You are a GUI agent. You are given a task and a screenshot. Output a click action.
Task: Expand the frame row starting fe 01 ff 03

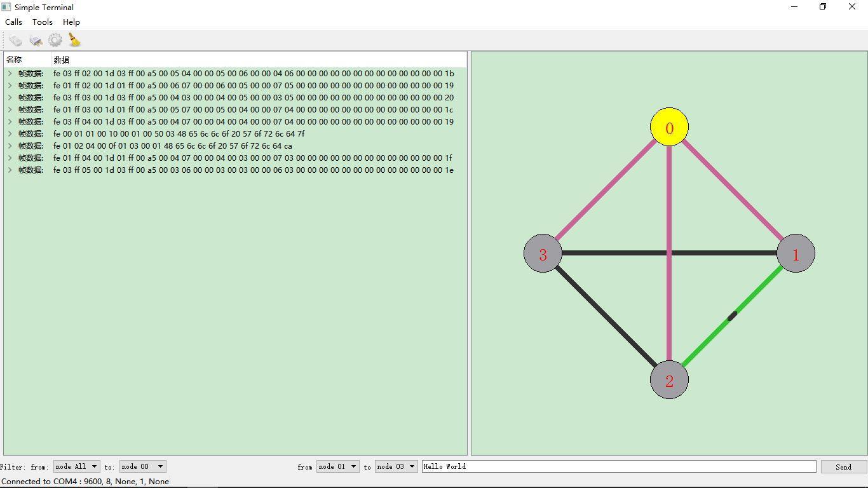10,109
